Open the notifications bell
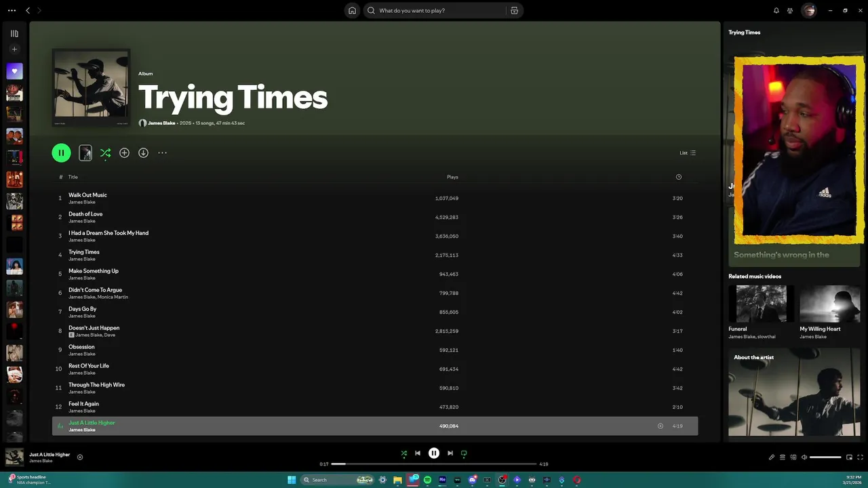Screen dimensions: 868x488 776,10
